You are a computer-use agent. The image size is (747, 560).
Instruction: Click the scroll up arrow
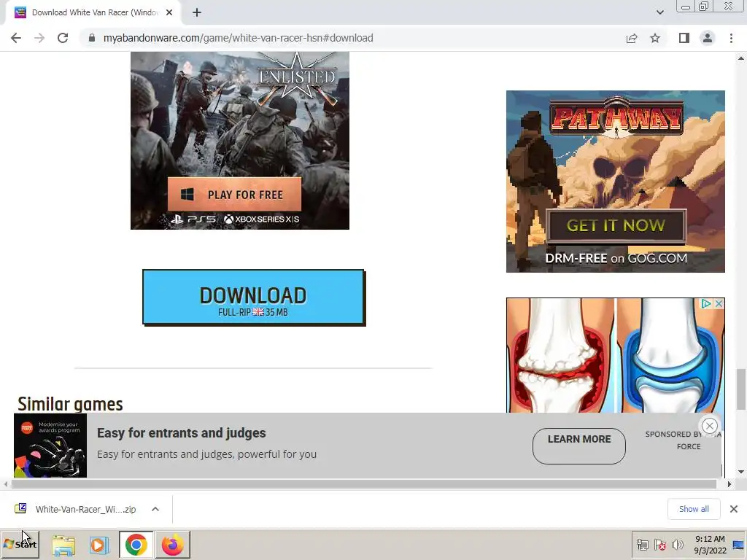(x=741, y=58)
